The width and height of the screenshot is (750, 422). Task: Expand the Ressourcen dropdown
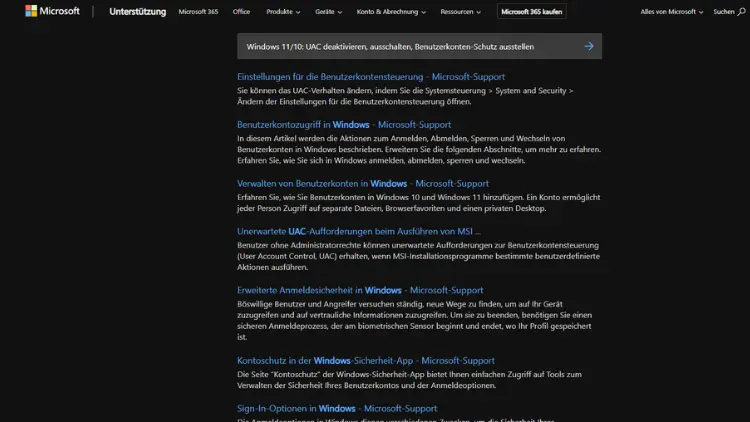click(x=461, y=11)
